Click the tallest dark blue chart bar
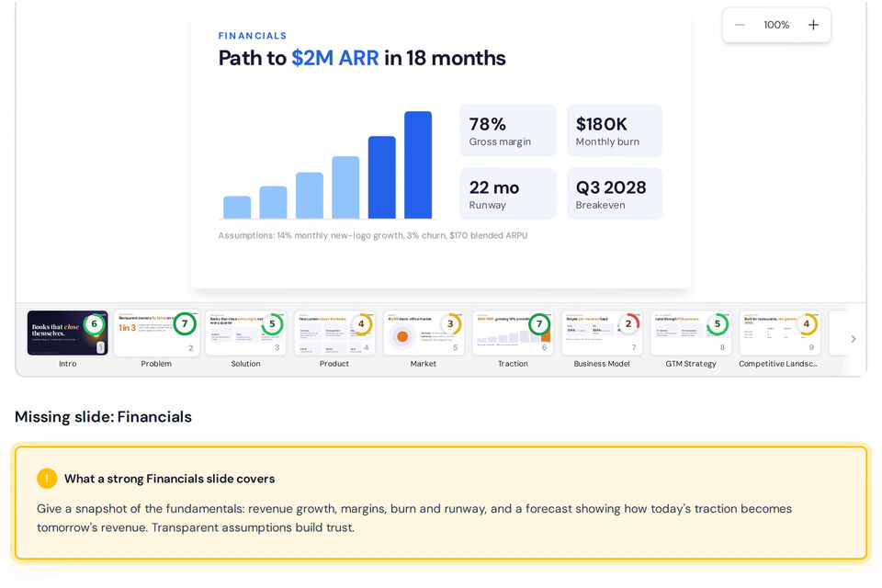Image resolution: width=882 pixels, height=588 pixels. pos(418,164)
